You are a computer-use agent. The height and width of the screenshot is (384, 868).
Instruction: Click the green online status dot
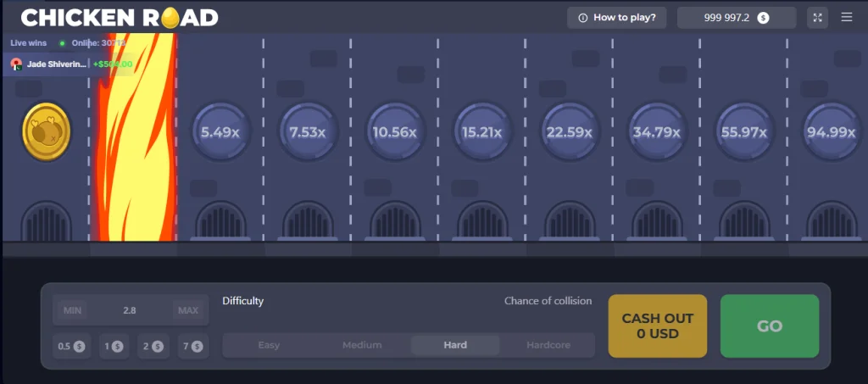pos(62,43)
